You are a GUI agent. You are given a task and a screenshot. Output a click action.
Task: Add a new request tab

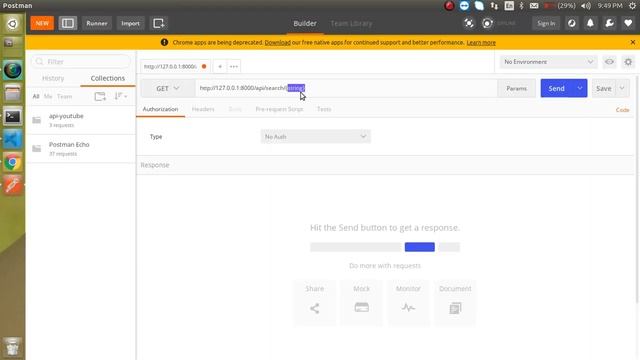[x=220, y=66]
